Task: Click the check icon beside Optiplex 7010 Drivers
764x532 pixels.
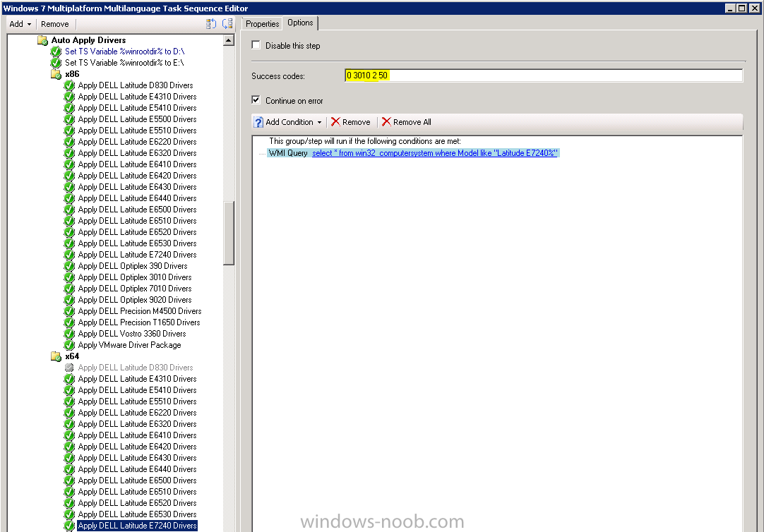Action: [x=69, y=289]
